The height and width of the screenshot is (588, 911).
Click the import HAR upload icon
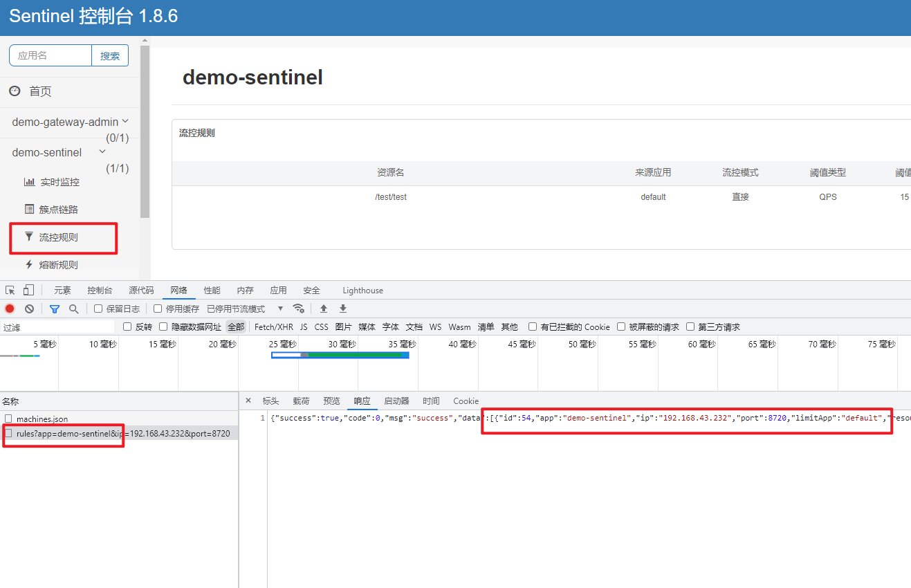coord(323,309)
